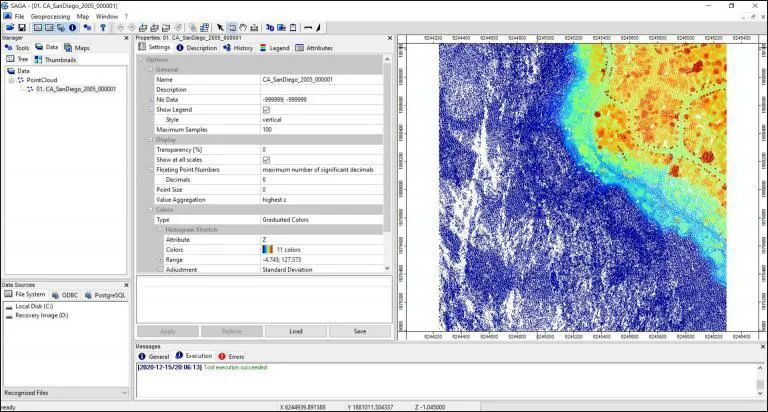Open the Legend tab in Properties
The width and height of the screenshot is (768, 412).
(274, 48)
